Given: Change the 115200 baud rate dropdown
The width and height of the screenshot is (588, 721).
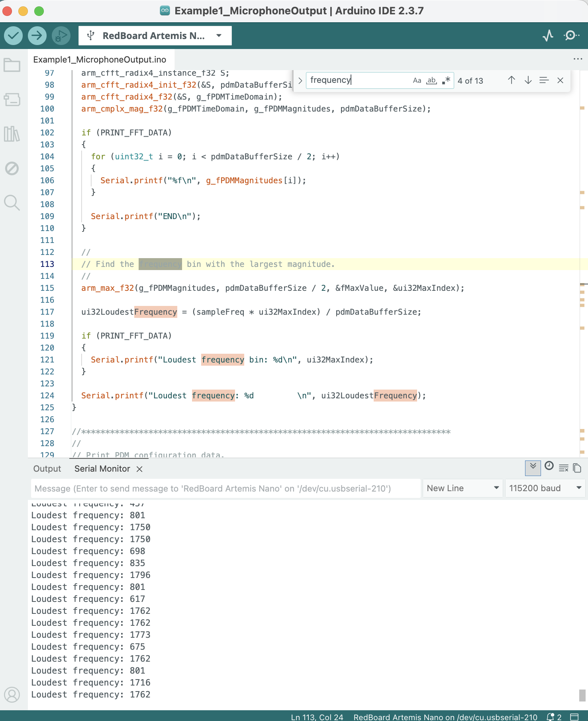Looking at the screenshot, I should (545, 488).
